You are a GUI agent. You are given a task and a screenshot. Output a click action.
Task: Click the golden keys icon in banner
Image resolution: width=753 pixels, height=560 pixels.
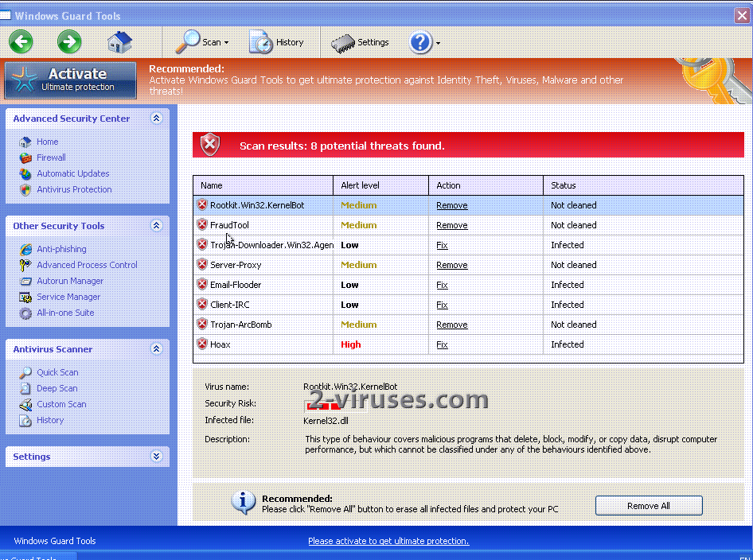click(x=712, y=80)
